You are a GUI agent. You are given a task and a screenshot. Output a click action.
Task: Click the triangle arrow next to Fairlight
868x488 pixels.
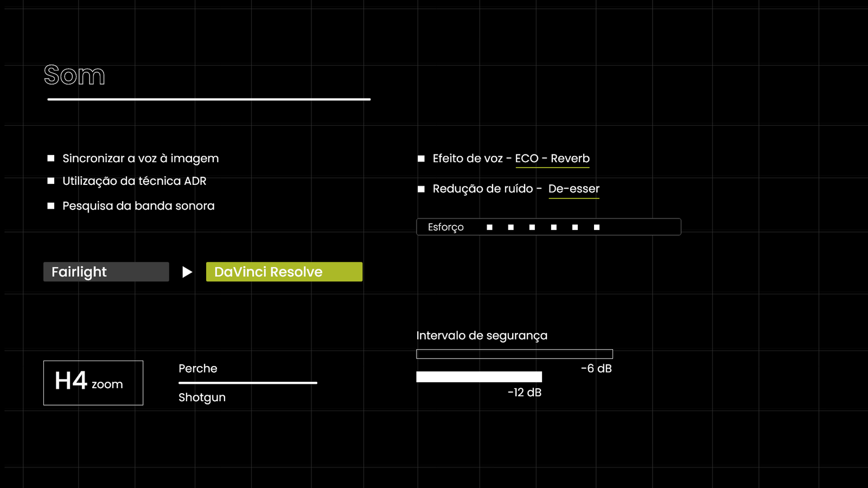[x=187, y=272]
